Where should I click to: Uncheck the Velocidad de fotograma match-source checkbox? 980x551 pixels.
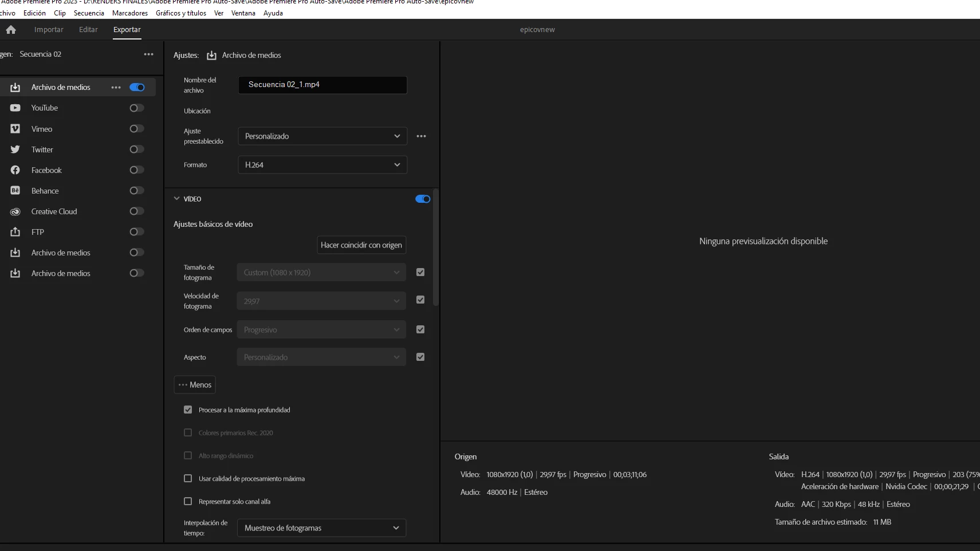pos(420,300)
